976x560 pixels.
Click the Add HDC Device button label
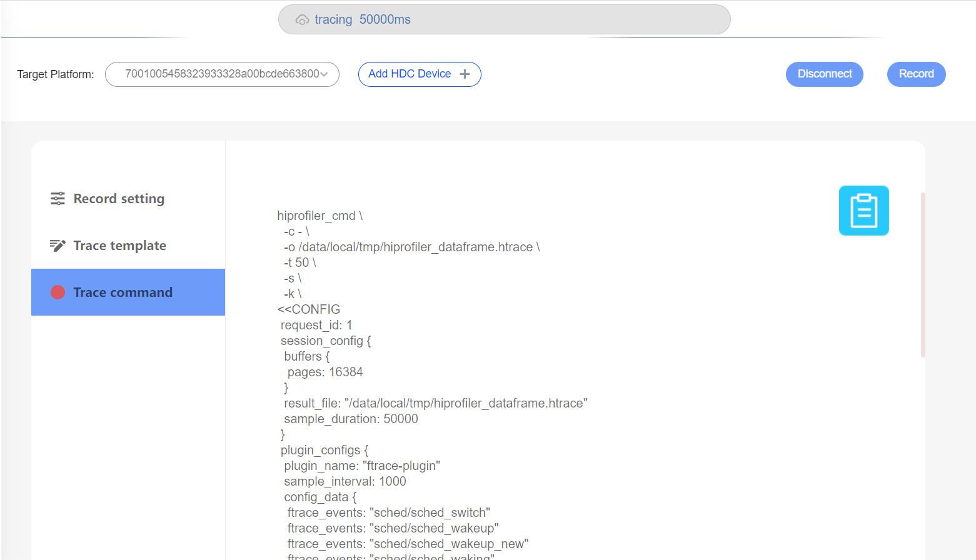[x=410, y=74]
